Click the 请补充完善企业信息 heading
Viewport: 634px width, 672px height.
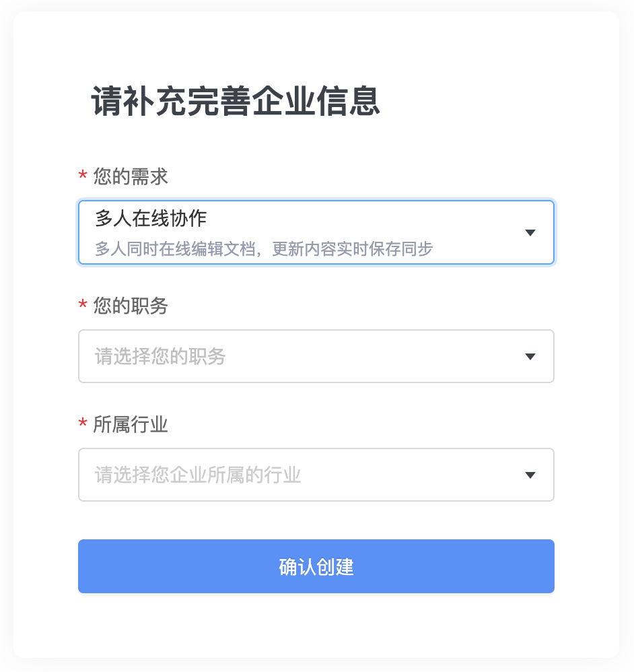[236, 101]
